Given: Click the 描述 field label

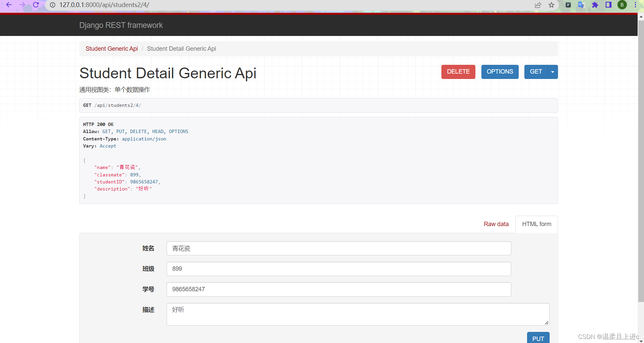Looking at the screenshot, I should coord(148,310).
